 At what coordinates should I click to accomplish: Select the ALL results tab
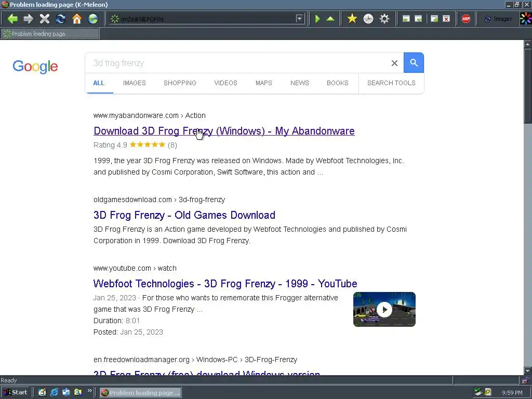pyautogui.click(x=99, y=83)
